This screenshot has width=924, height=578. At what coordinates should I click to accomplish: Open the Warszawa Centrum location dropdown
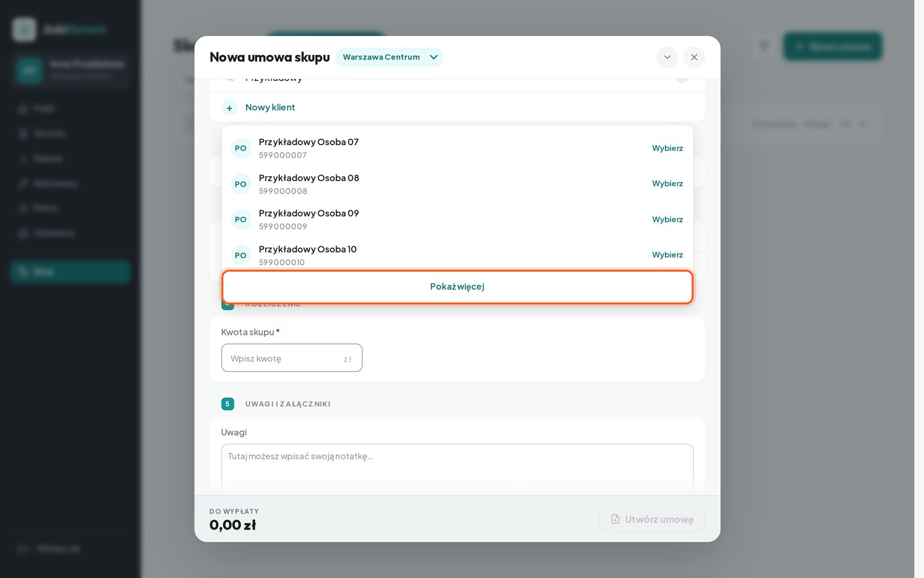tap(389, 57)
